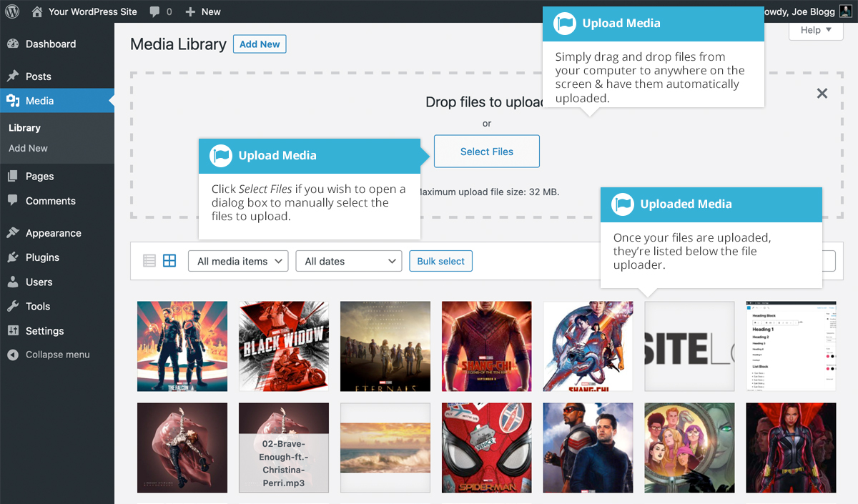Open Posts in the sidebar

tap(57, 76)
